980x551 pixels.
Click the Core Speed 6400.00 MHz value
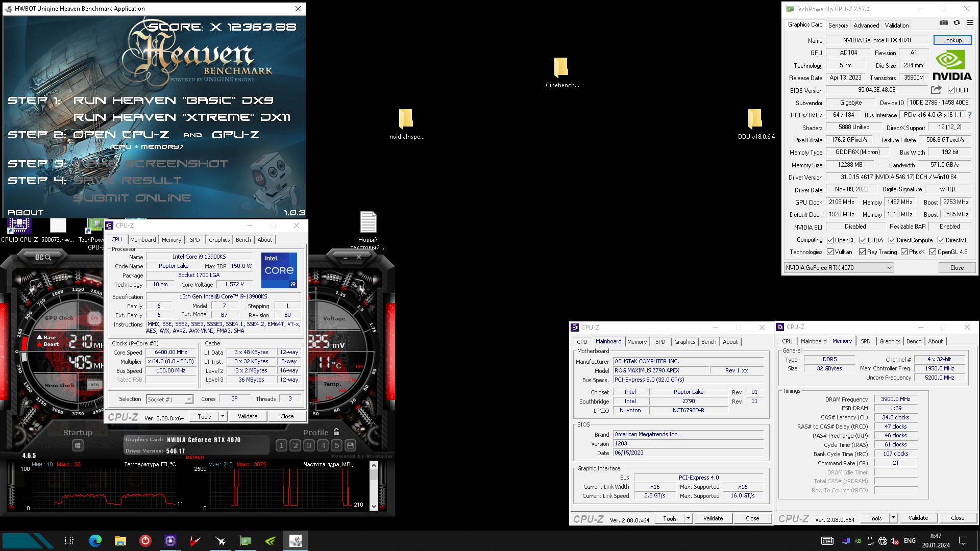pos(171,352)
